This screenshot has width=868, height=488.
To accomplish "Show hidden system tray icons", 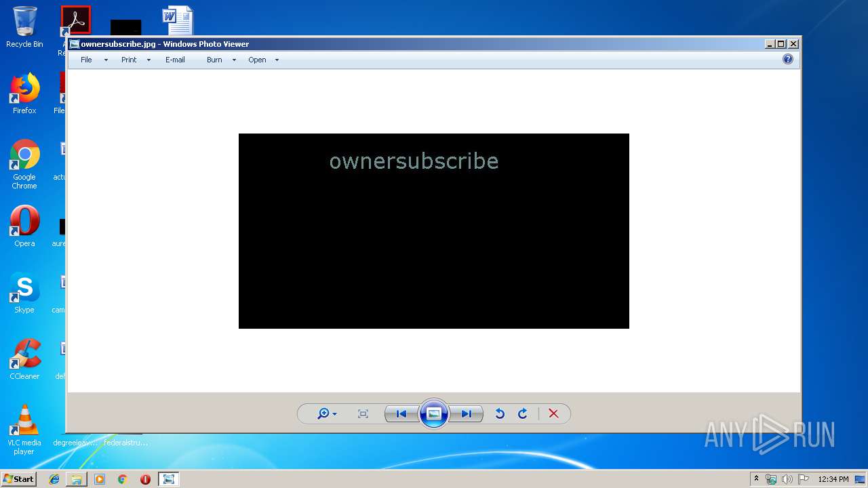I will click(x=757, y=479).
